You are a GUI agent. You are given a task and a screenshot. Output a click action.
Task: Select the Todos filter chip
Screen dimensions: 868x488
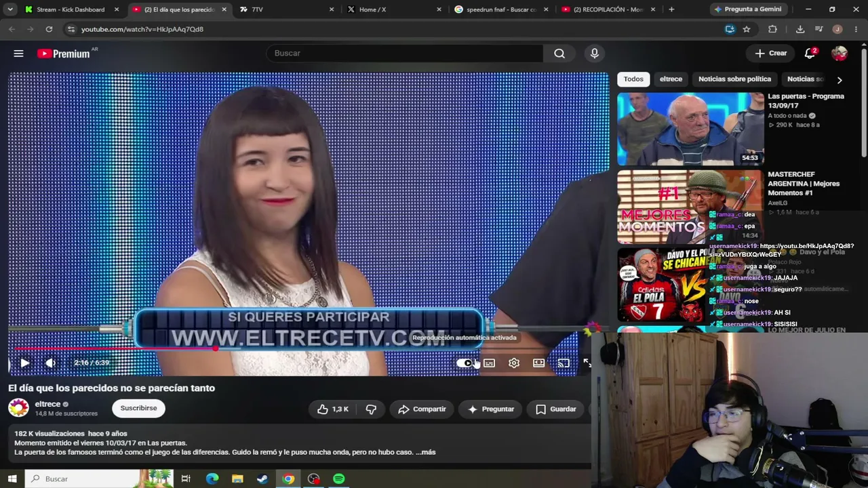click(633, 79)
